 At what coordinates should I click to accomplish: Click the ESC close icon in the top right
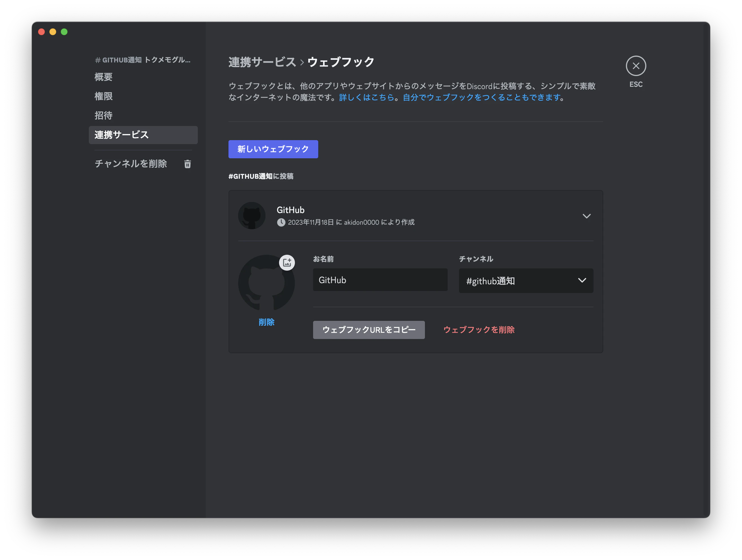point(636,66)
